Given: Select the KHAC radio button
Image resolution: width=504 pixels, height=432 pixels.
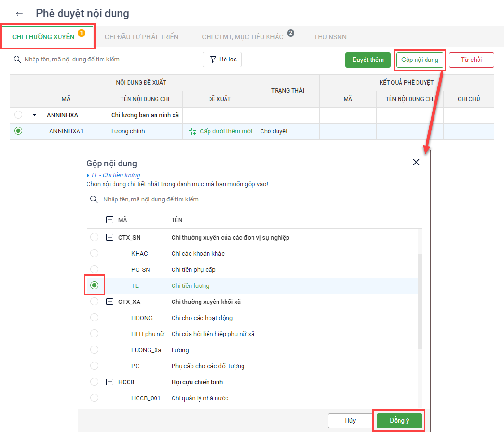Looking at the screenshot, I should click(95, 254).
